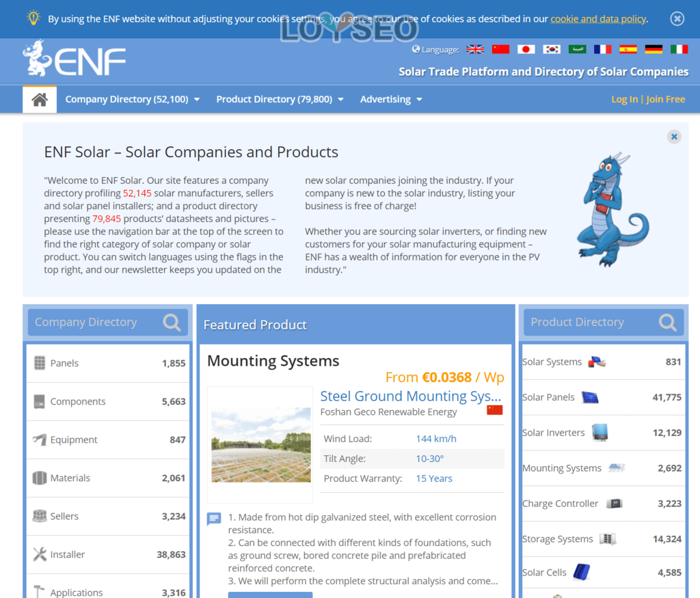The image size is (700, 598).
Task: Open Solar Inverters product category
Action: coord(604,433)
